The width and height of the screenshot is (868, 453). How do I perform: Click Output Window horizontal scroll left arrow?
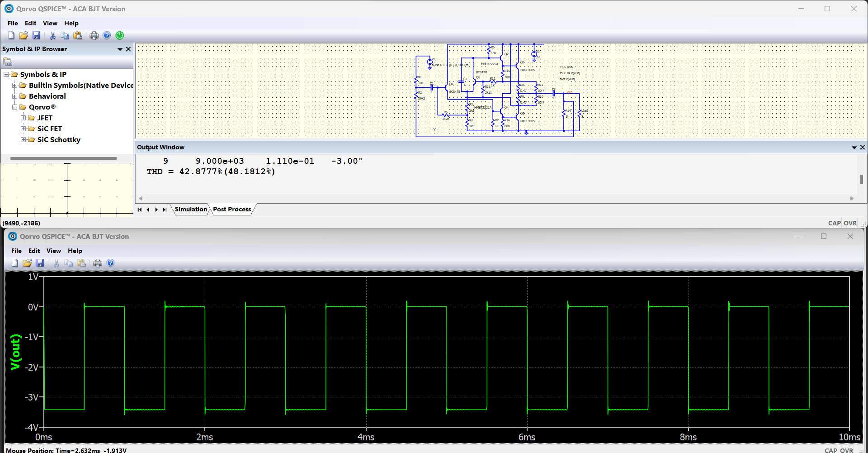pos(141,198)
